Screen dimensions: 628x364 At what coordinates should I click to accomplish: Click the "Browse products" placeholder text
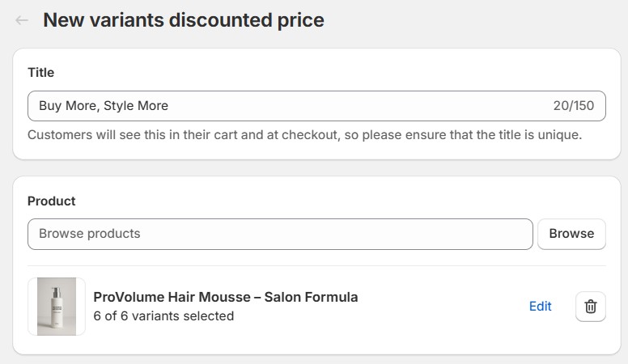coord(90,234)
